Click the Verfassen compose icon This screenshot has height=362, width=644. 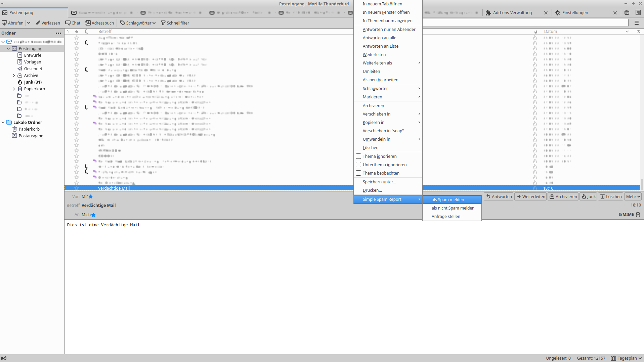coord(38,23)
